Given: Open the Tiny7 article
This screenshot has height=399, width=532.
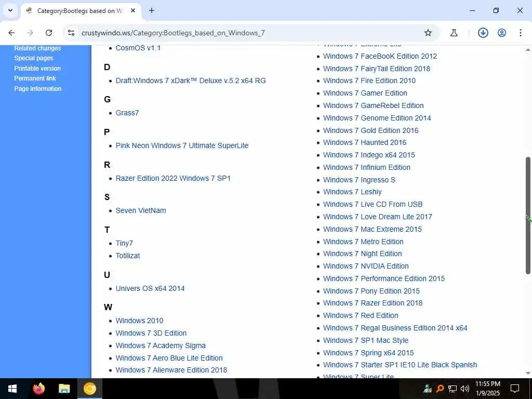Looking at the screenshot, I should (124, 243).
